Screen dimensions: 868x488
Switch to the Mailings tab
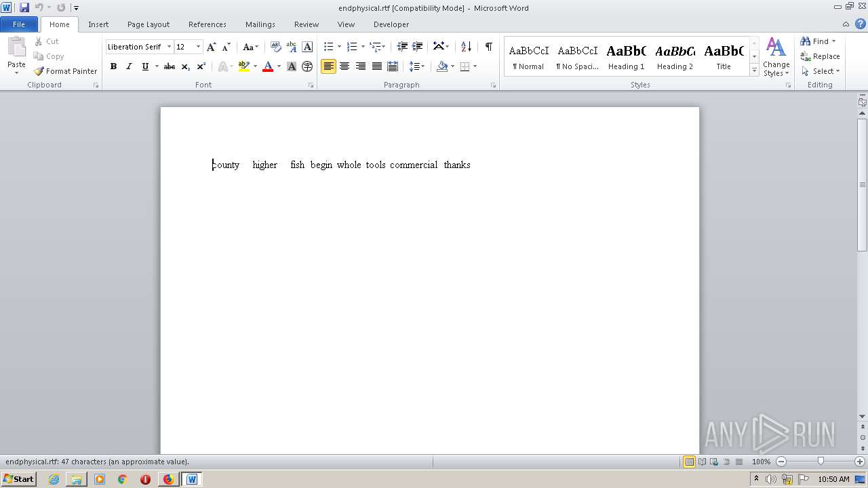[260, 24]
